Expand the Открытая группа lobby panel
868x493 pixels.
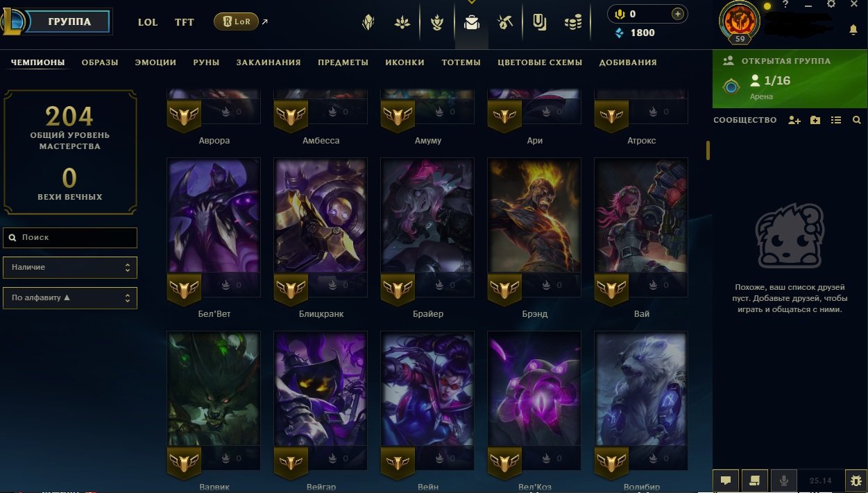point(790,79)
